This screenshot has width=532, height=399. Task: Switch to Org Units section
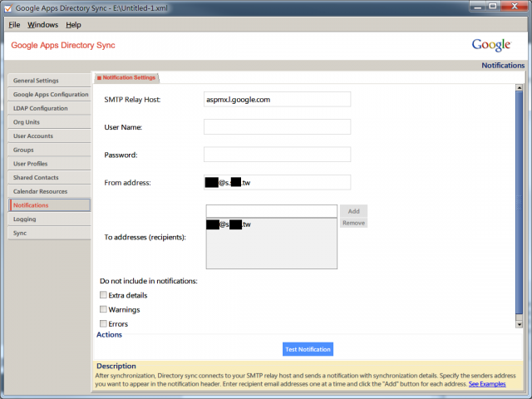pyautogui.click(x=50, y=122)
